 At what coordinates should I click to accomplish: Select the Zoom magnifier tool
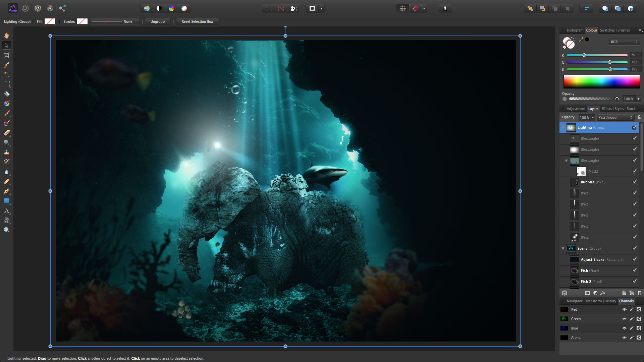[7, 230]
